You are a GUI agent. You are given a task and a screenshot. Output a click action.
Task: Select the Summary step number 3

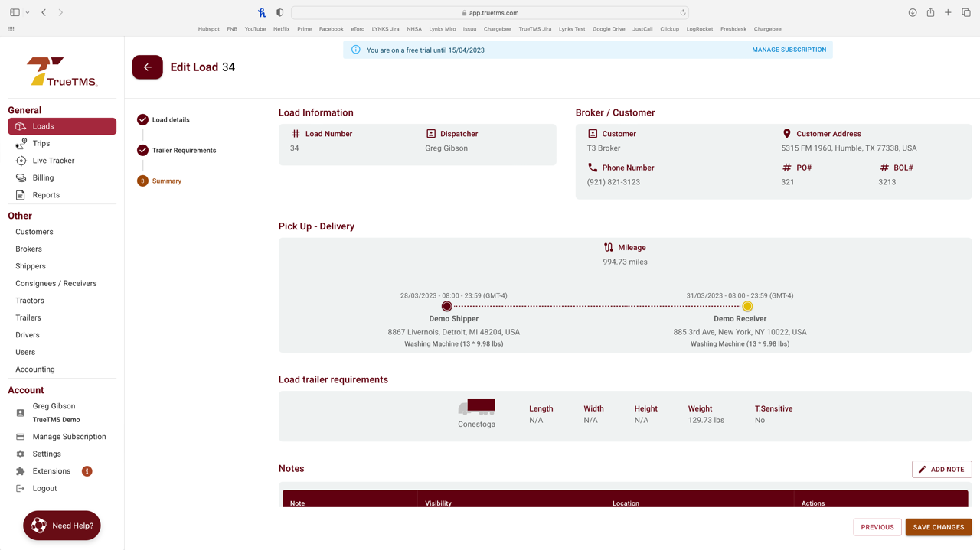point(142,181)
